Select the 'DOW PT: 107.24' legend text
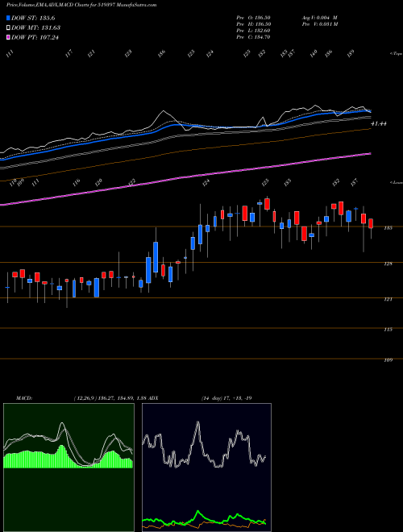The image size is (403, 532). pos(35,37)
